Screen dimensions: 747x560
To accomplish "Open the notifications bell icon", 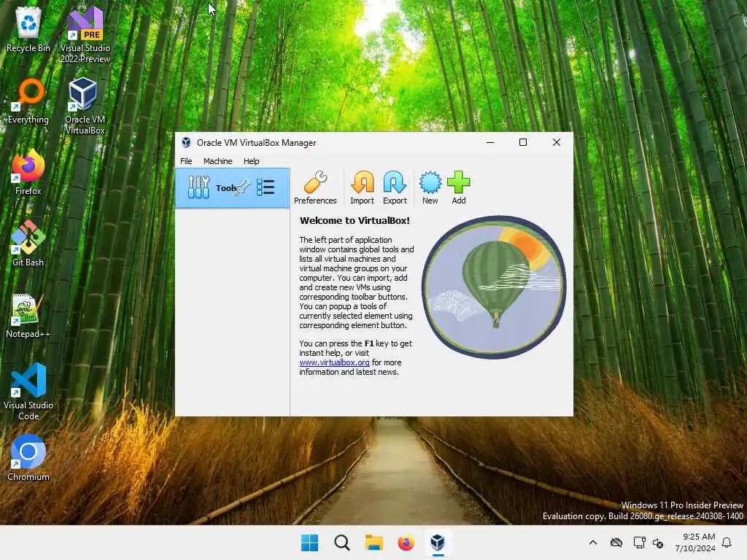I will [x=727, y=542].
